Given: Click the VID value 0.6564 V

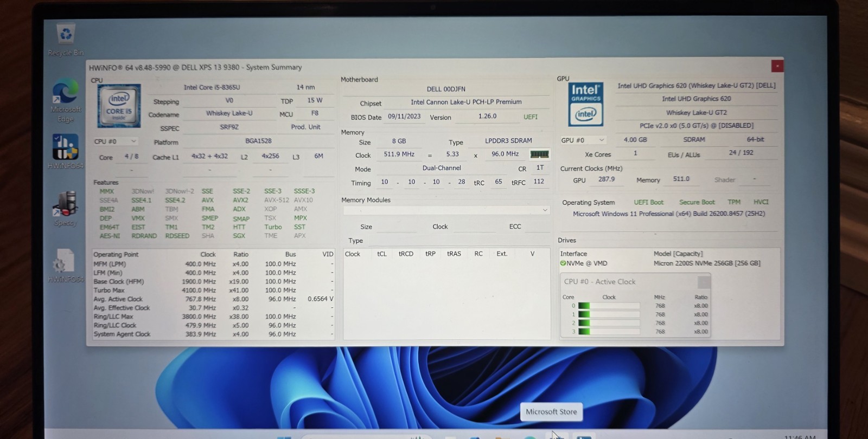Looking at the screenshot, I should 320,299.
